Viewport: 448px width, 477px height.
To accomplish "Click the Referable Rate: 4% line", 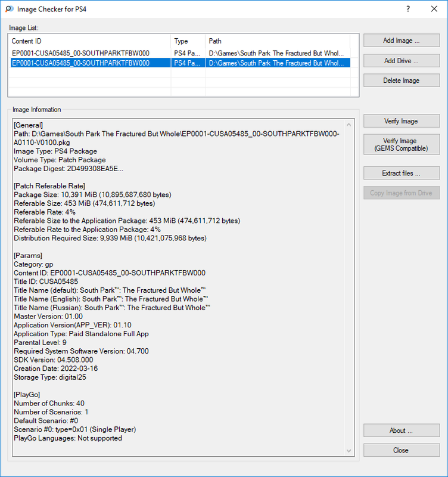I will pyautogui.click(x=45, y=212).
